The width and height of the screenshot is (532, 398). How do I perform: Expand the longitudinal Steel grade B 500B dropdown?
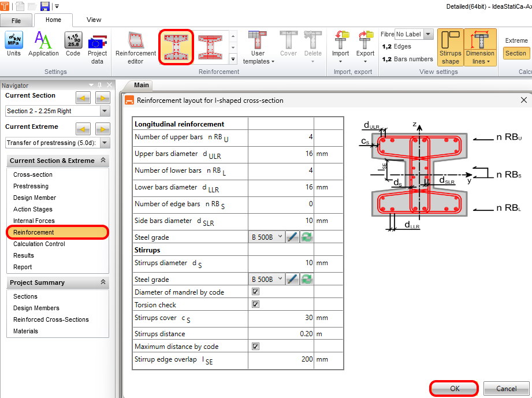click(267, 237)
